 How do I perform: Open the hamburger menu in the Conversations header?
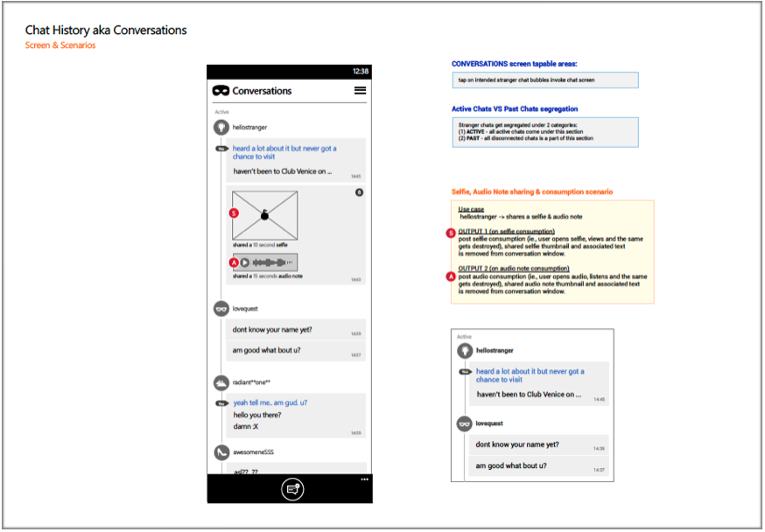(x=360, y=91)
